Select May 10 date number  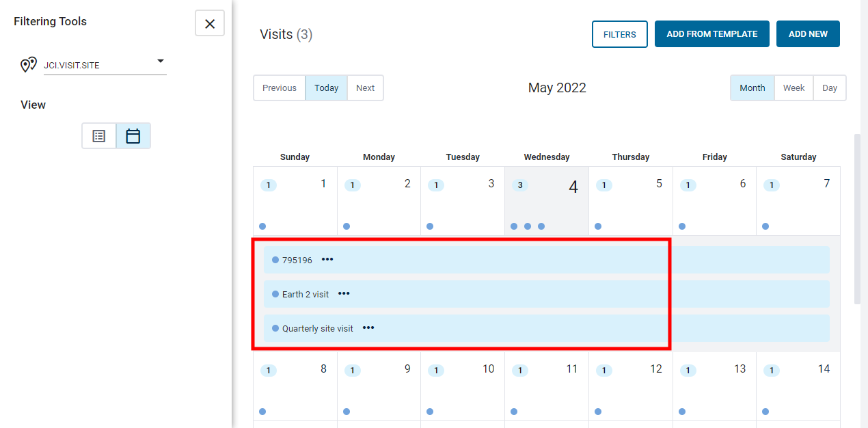coord(488,369)
